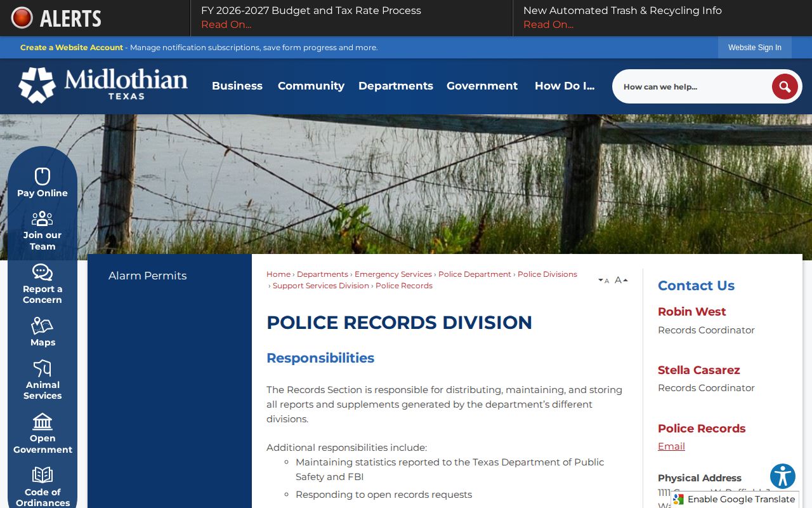The image size is (812, 508).
Task: Increase font size with large A button
Action: [x=621, y=279]
